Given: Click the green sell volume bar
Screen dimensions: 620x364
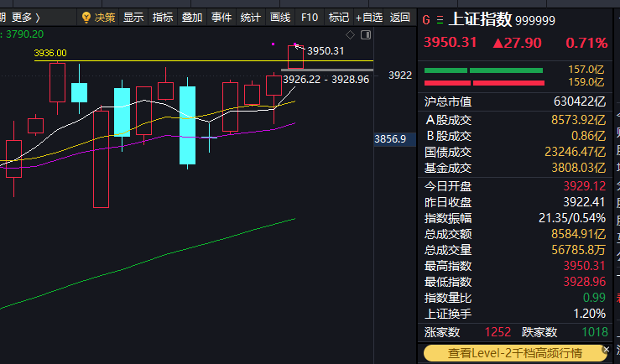Looking at the screenshot, I should [x=483, y=70].
